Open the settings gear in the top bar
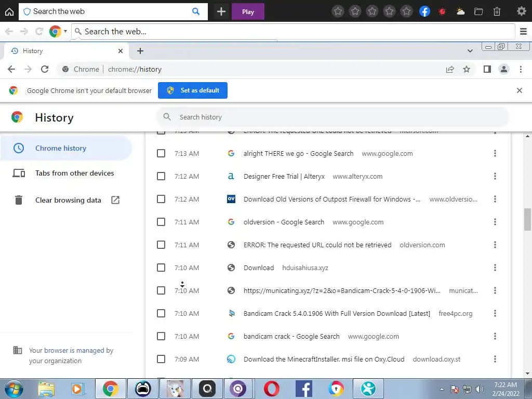Viewport: 532px width, 399px height. point(521,11)
